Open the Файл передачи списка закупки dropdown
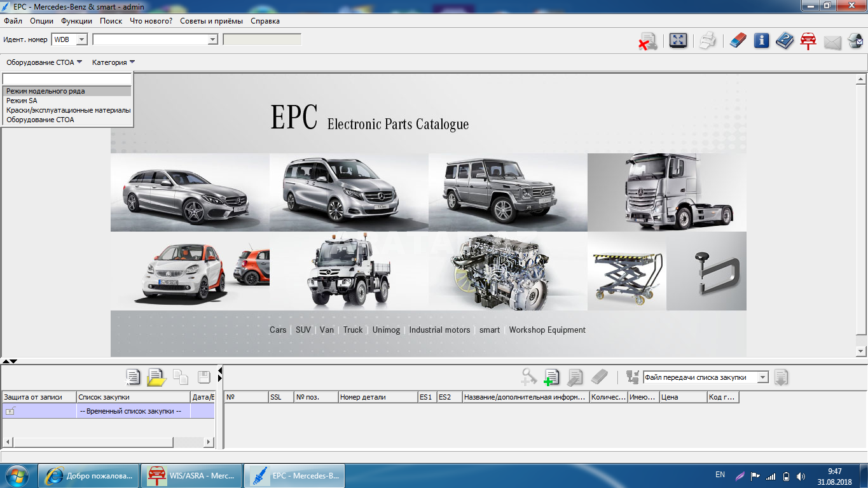Image resolution: width=868 pixels, height=488 pixels. pyautogui.click(x=763, y=377)
